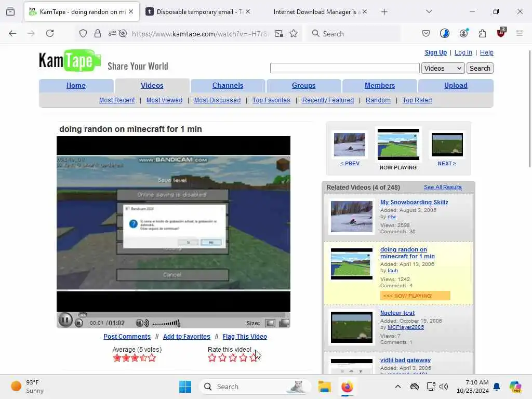Open the Groups tab
532x399 pixels.
click(303, 86)
